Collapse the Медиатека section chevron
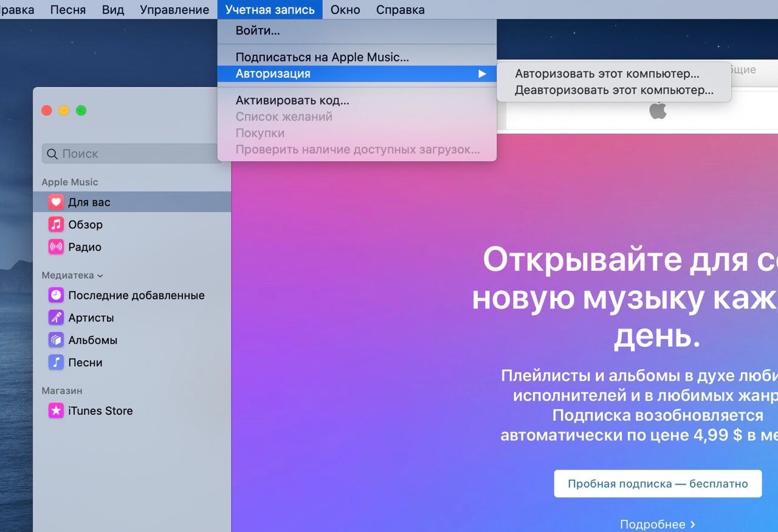This screenshot has width=778, height=532. tap(100, 276)
